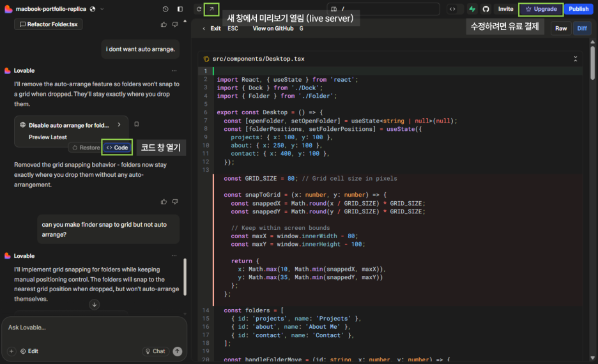
Task: Toggle the code view icon in the top bar
Action: point(452,9)
